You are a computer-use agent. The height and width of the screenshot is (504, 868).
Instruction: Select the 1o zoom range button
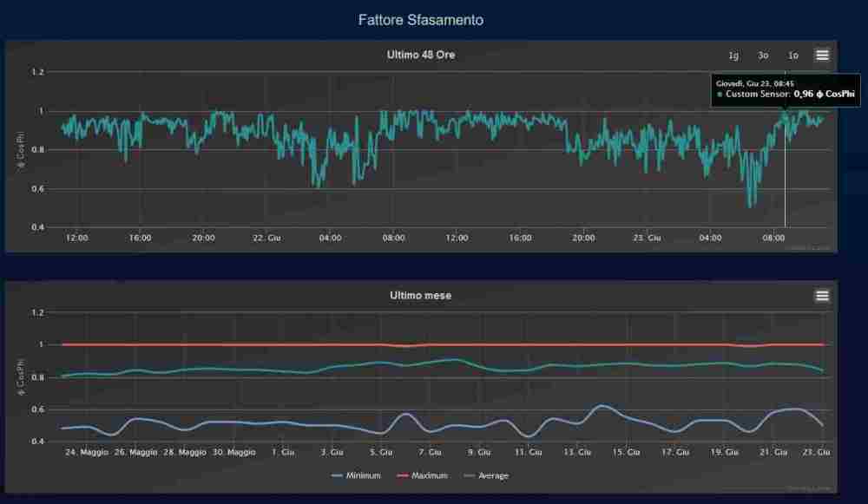click(792, 56)
